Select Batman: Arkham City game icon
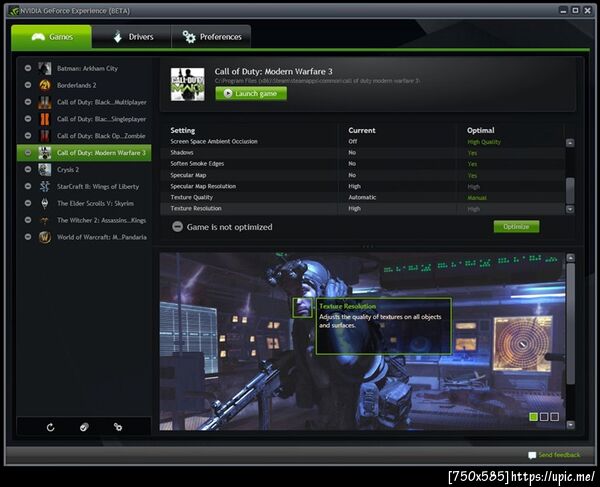 click(x=45, y=68)
